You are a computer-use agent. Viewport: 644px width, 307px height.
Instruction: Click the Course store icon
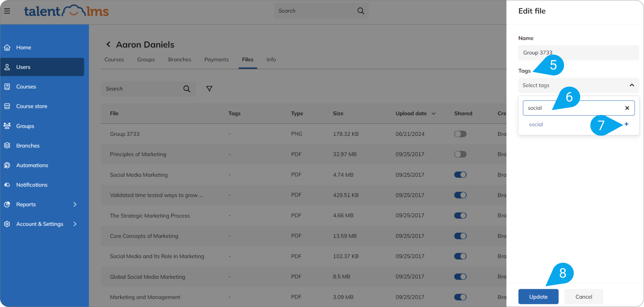point(7,106)
